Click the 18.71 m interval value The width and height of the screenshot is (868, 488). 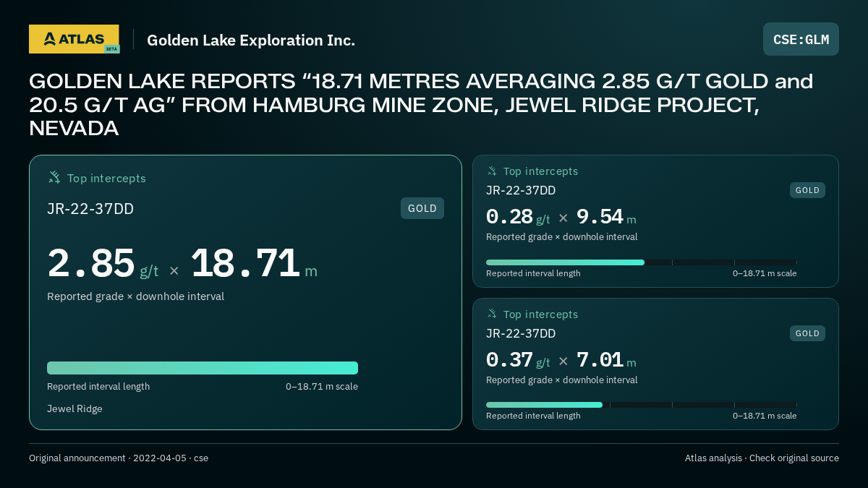click(x=254, y=264)
